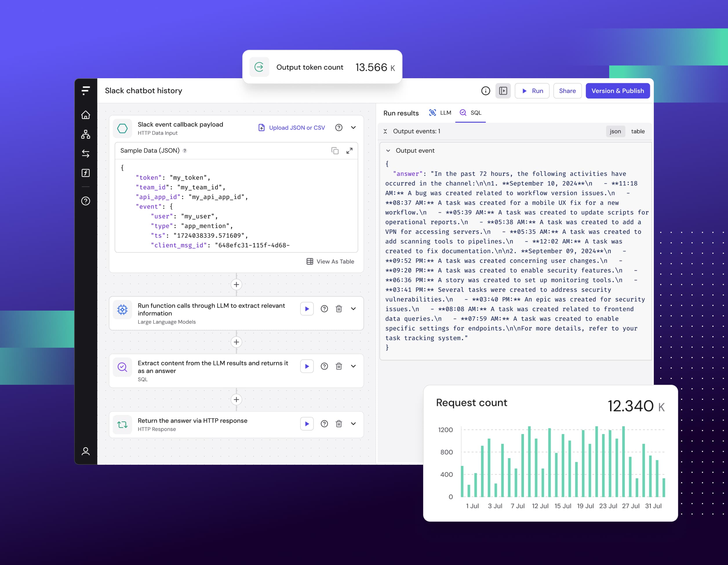Open the connections arrows icon in the sidebar

(86, 153)
